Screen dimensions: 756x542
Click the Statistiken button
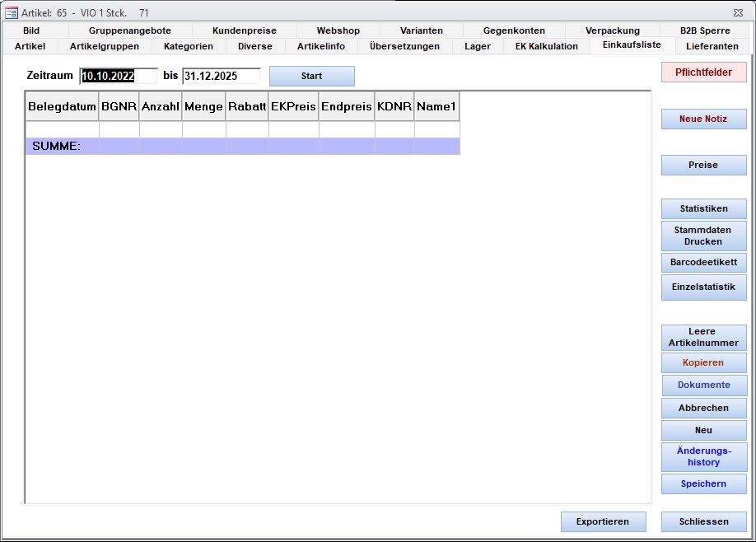point(703,209)
